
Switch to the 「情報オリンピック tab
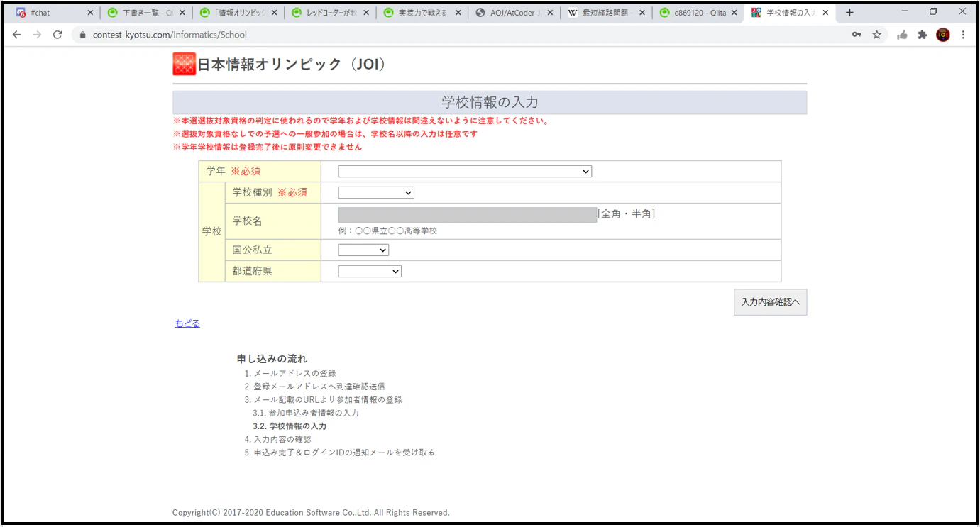click(x=237, y=13)
